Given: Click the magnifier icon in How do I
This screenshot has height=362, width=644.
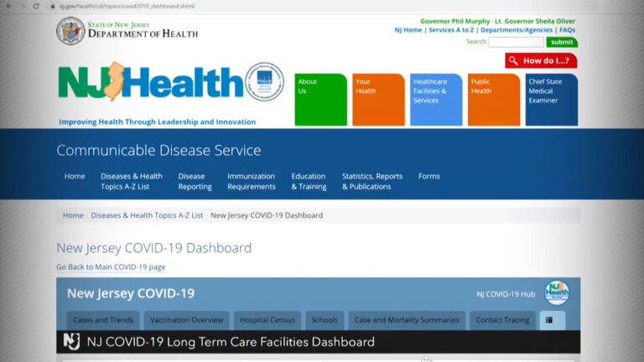Looking at the screenshot, I should (x=513, y=60).
